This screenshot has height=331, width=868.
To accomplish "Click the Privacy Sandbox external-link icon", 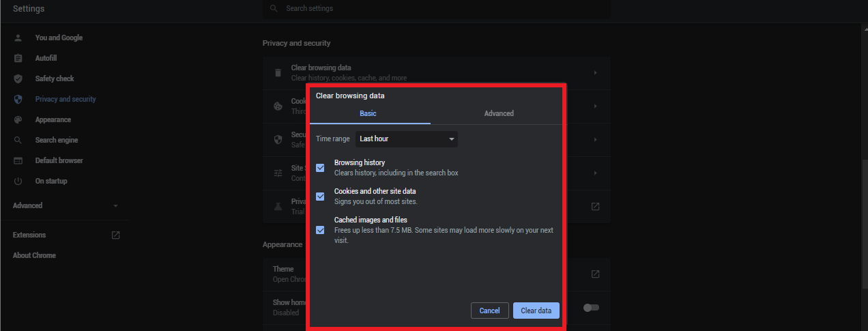I will 595,206.
